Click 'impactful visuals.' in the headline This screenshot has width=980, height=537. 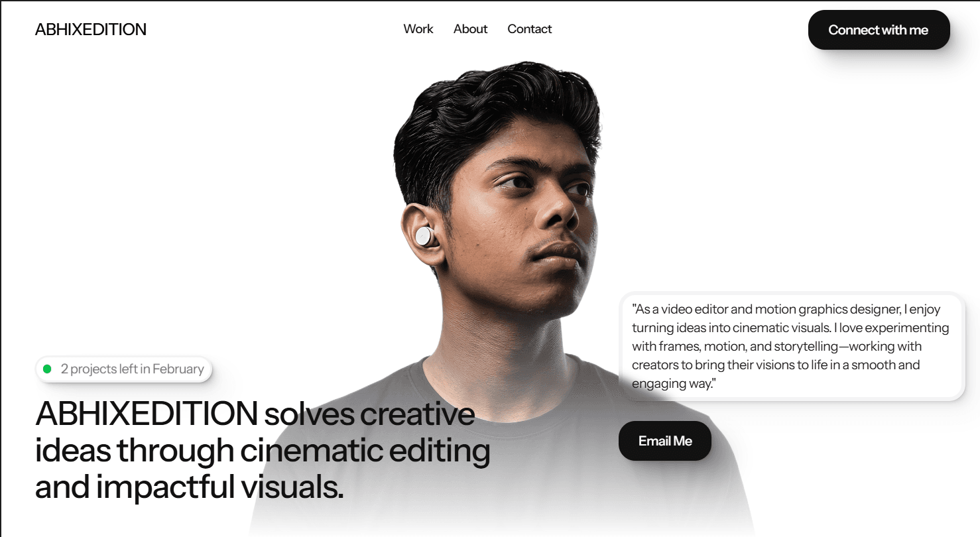click(219, 488)
